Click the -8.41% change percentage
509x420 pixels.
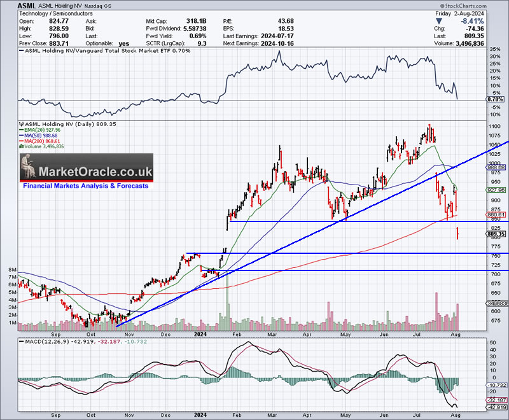coord(472,21)
